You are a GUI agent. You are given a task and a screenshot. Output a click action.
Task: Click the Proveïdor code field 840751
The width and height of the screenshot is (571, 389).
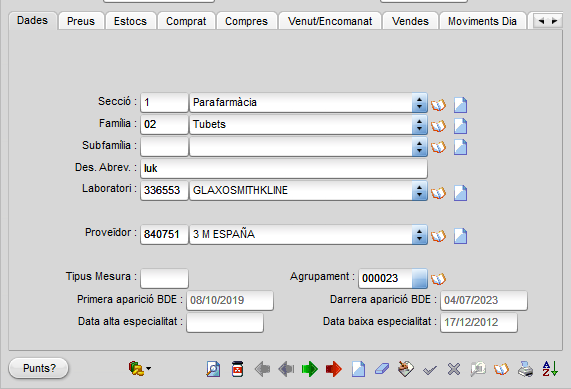point(164,234)
